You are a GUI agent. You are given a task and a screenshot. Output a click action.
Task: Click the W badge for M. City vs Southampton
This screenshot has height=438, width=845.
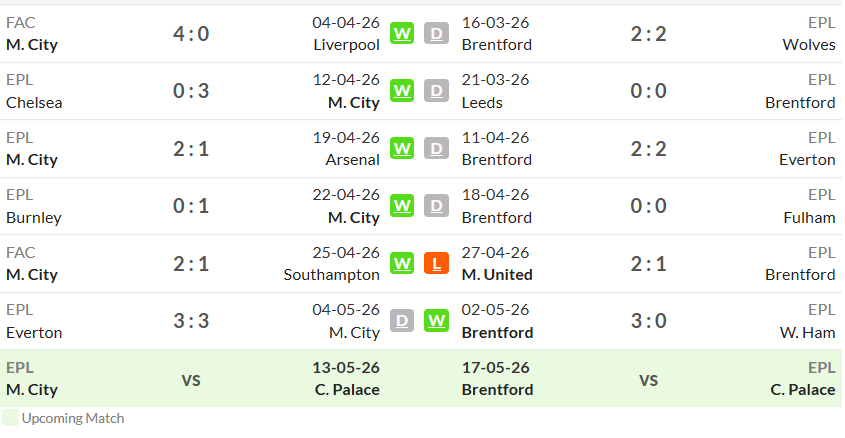402,263
